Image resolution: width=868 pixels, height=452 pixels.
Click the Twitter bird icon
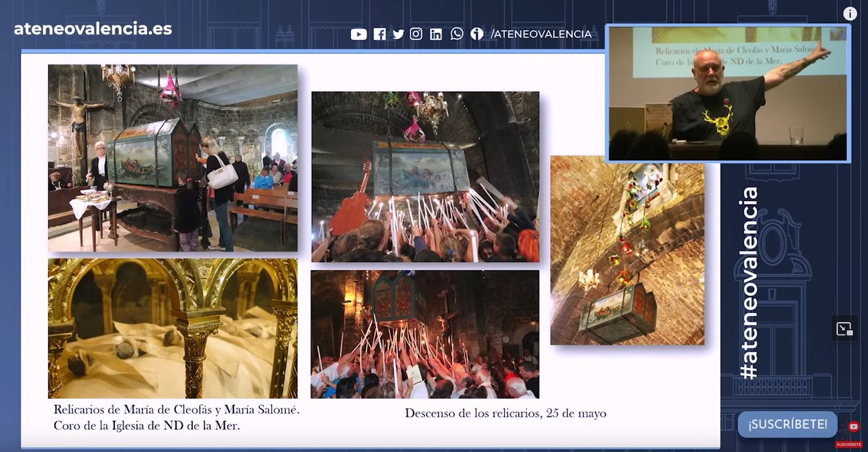398,34
